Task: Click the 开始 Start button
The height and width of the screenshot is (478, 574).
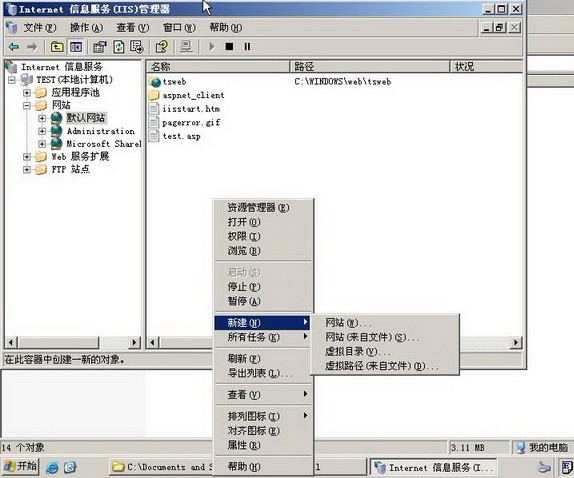Action: click(x=20, y=466)
